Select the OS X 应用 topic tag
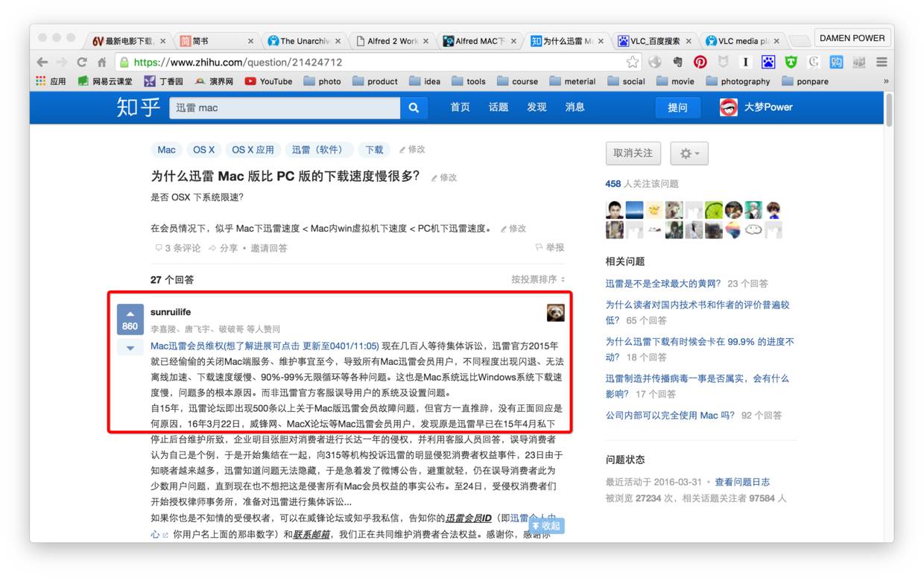 pyautogui.click(x=253, y=150)
